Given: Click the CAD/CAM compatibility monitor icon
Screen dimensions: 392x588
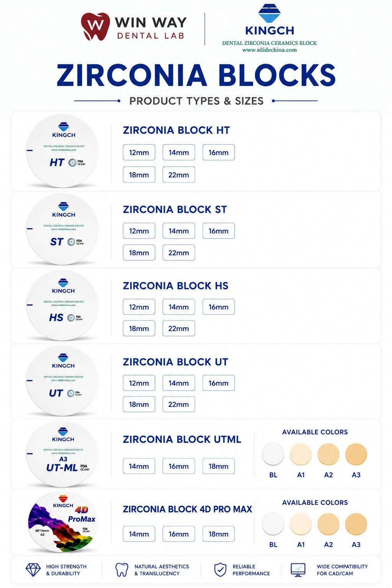Looking at the screenshot, I should pyautogui.click(x=298, y=570).
